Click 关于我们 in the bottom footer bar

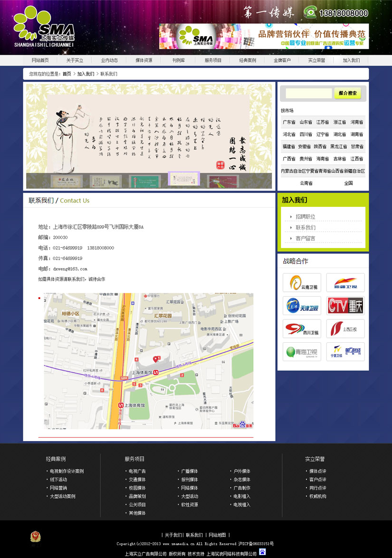[x=173, y=535]
